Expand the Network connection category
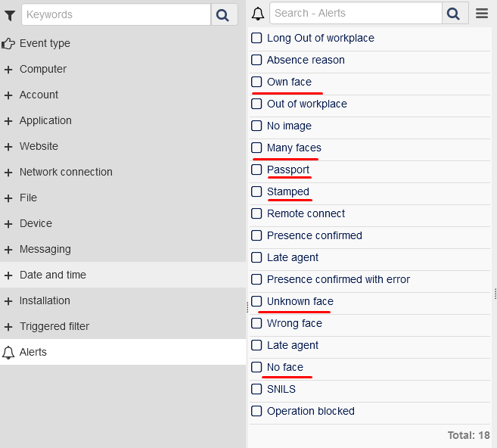Viewport: 497px width, 448px height. tap(8, 172)
